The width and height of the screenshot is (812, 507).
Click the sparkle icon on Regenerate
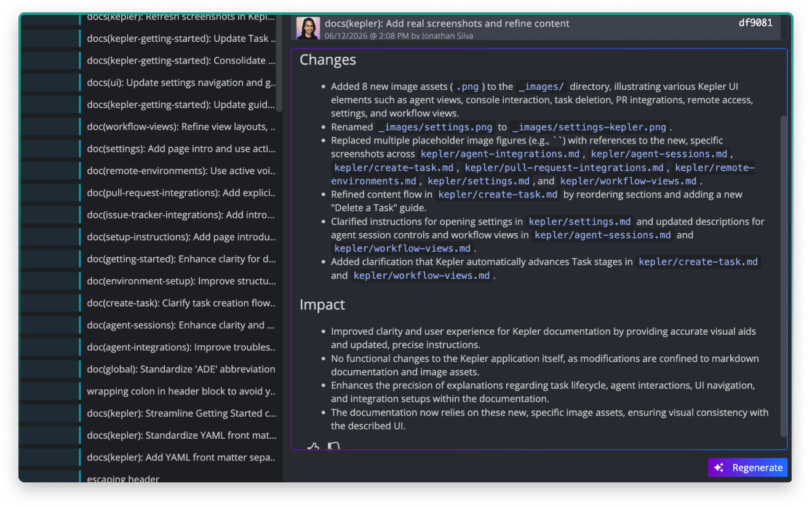(x=718, y=468)
